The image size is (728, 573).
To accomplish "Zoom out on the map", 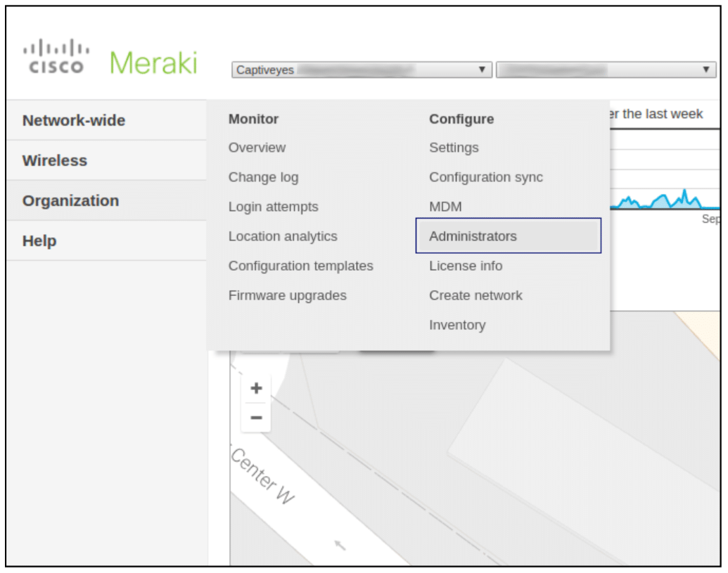I will coord(255,416).
